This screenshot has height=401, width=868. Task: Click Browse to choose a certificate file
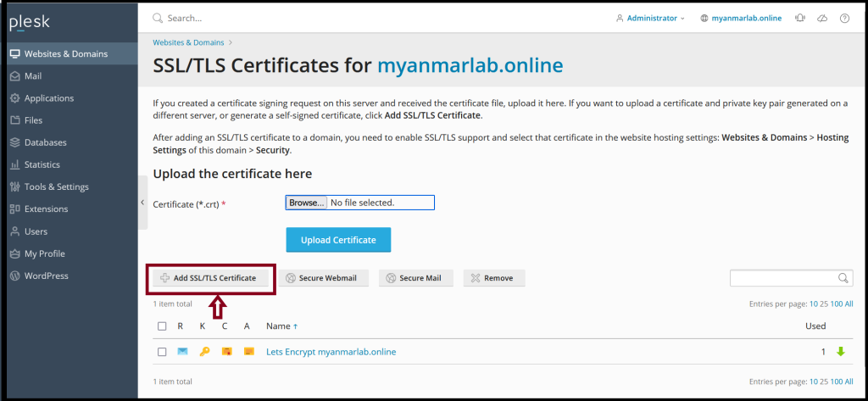pos(307,203)
